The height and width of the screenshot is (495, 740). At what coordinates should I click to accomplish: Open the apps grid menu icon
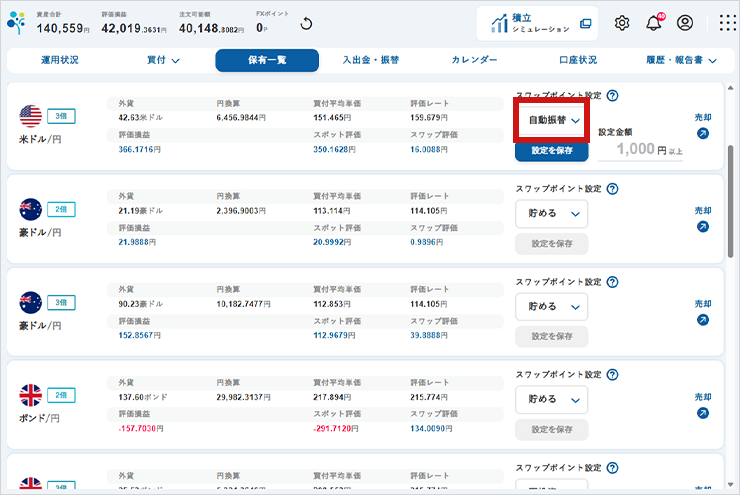coord(727,23)
